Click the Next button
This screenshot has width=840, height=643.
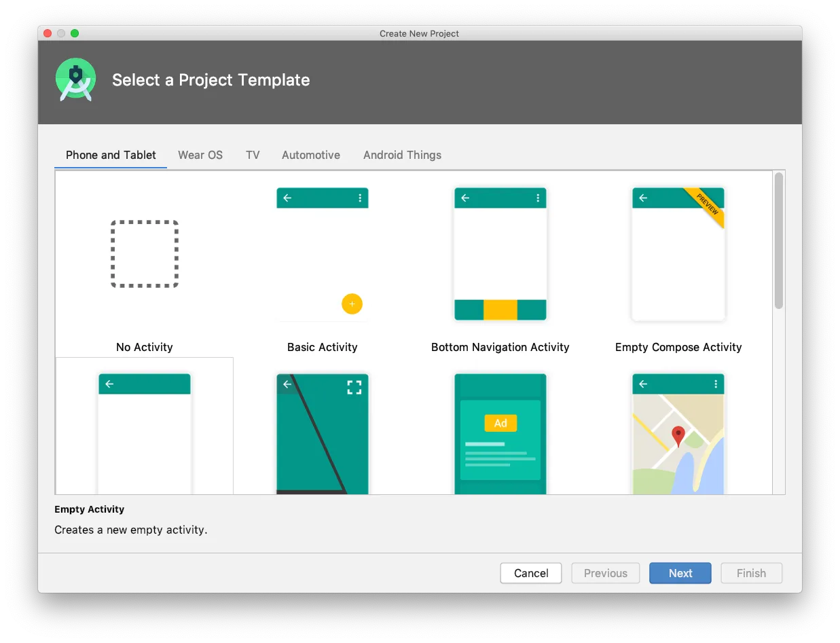680,572
